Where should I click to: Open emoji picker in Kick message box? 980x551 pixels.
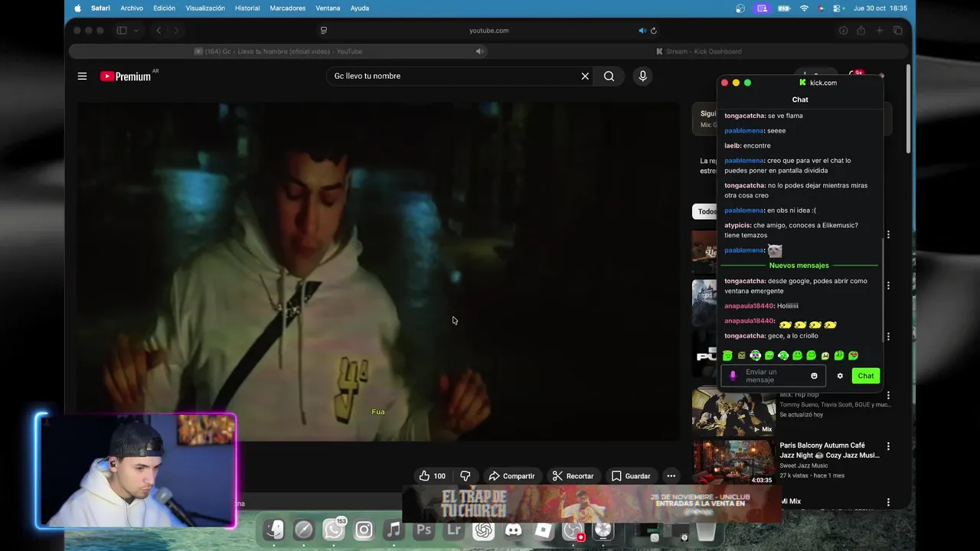[x=814, y=376]
